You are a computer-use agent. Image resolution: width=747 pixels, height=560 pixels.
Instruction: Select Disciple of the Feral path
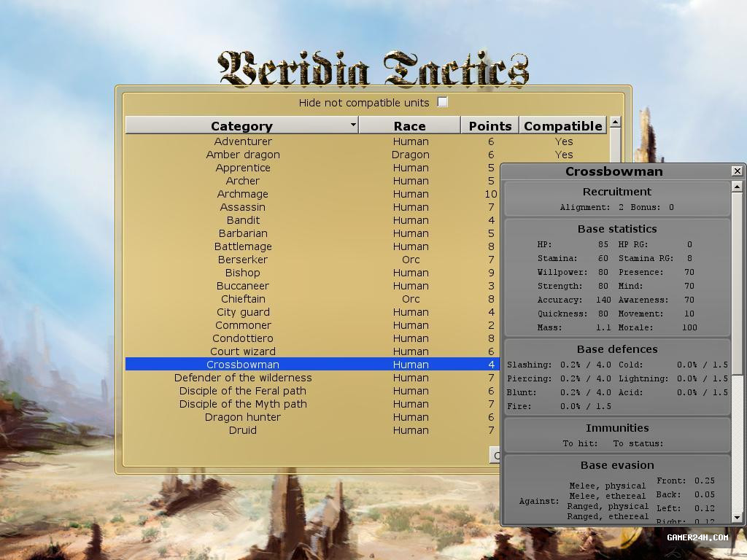(312, 391)
